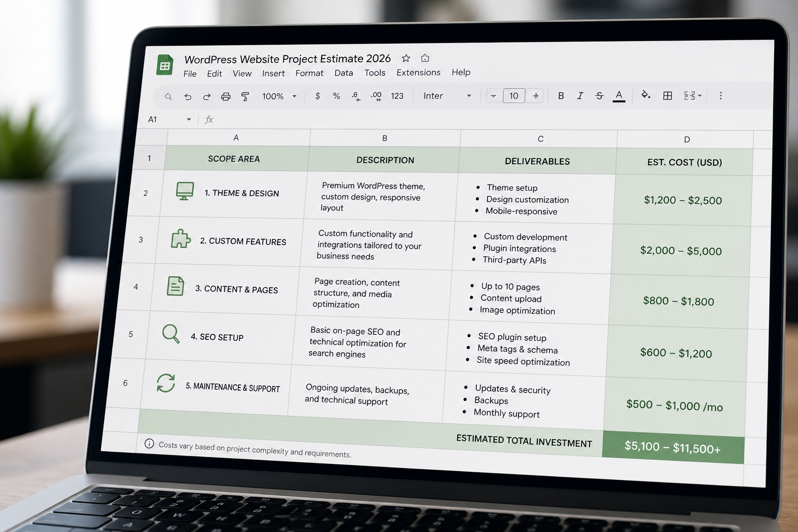Open the Insert menu
The width and height of the screenshot is (798, 532).
click(x=273, y=74)
